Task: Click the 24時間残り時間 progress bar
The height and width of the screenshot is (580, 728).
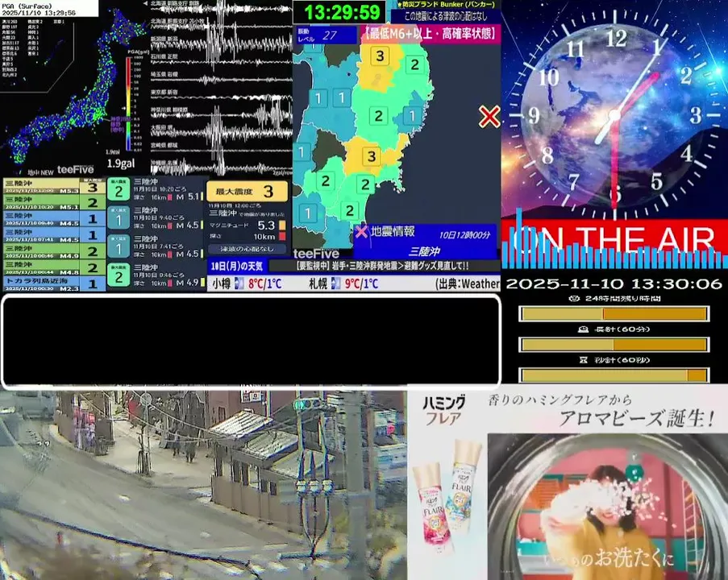Action: [x=614, y=314]
